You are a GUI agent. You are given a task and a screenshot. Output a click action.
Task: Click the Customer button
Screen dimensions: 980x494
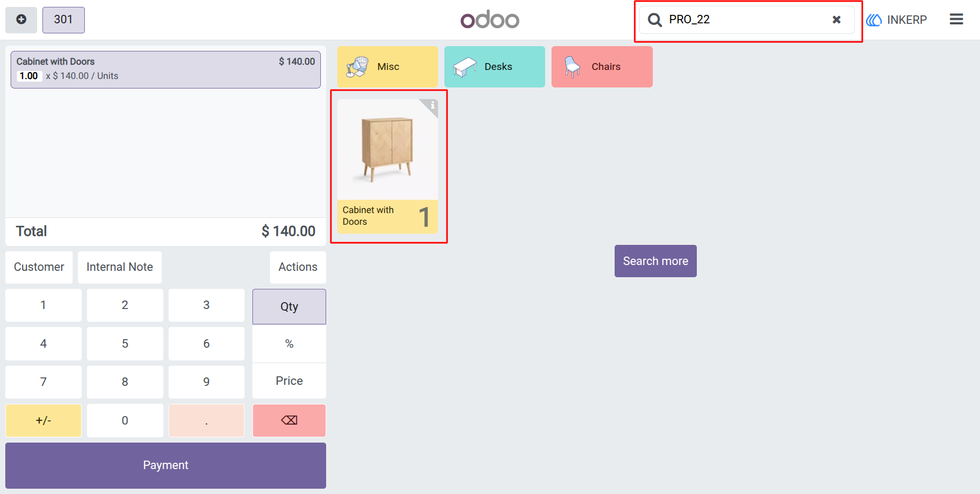click(x=39, y=267)
